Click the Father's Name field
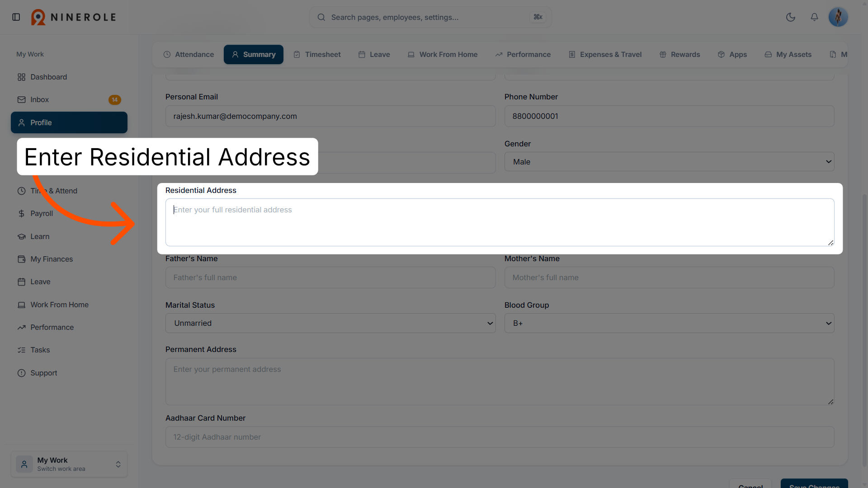The height and width of the screenshot is (488, 868). tap(330, 277)
